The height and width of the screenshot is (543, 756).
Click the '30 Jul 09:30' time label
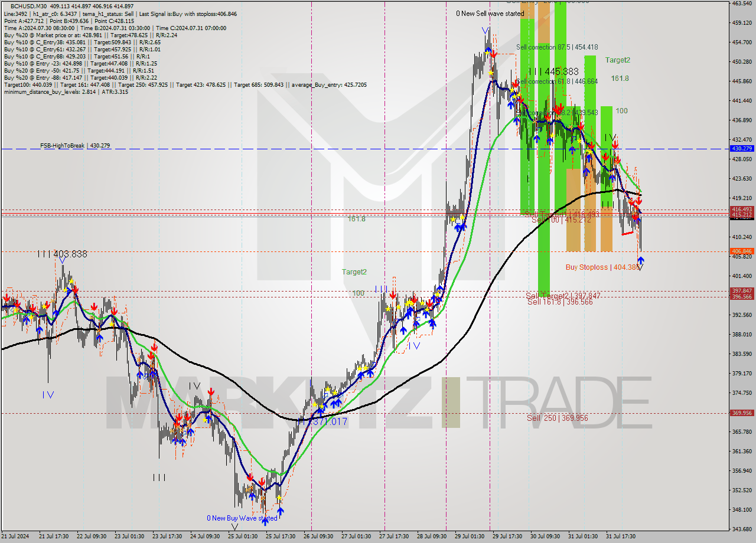pos(546,537)
